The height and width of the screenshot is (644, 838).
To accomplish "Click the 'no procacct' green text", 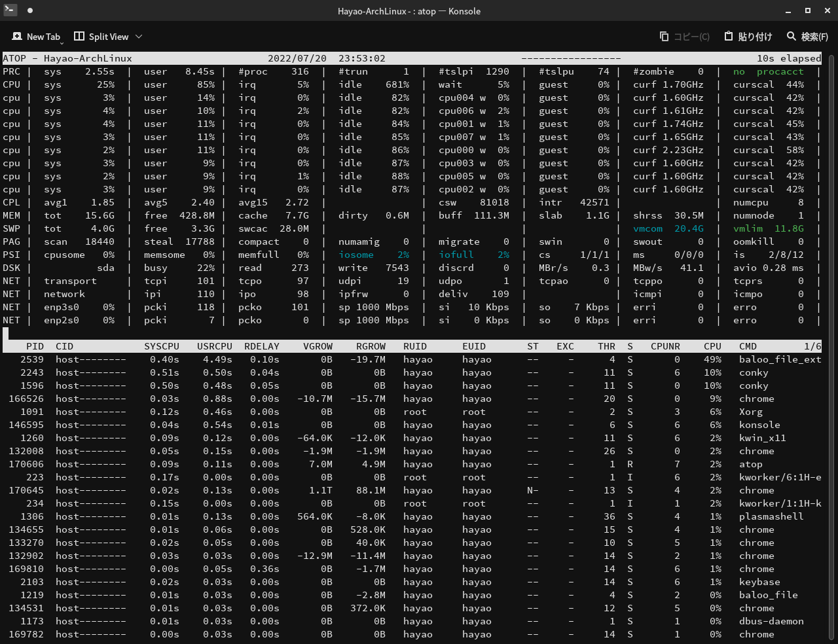I will (769, 71).
